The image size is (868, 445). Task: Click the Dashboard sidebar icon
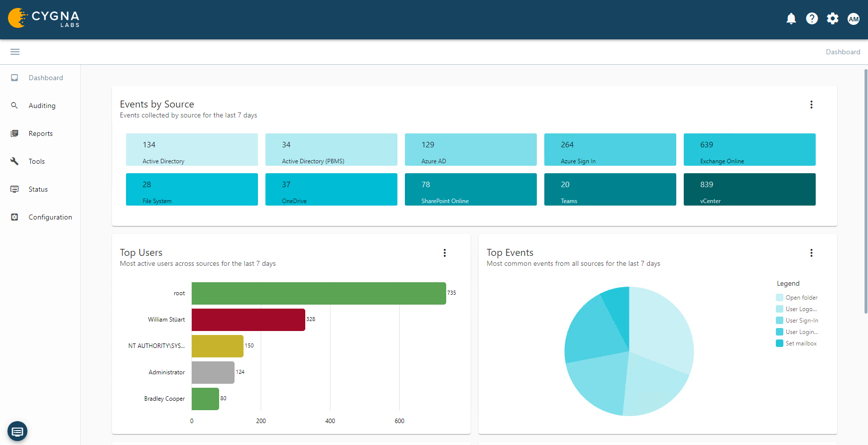[x=14, y=78]
